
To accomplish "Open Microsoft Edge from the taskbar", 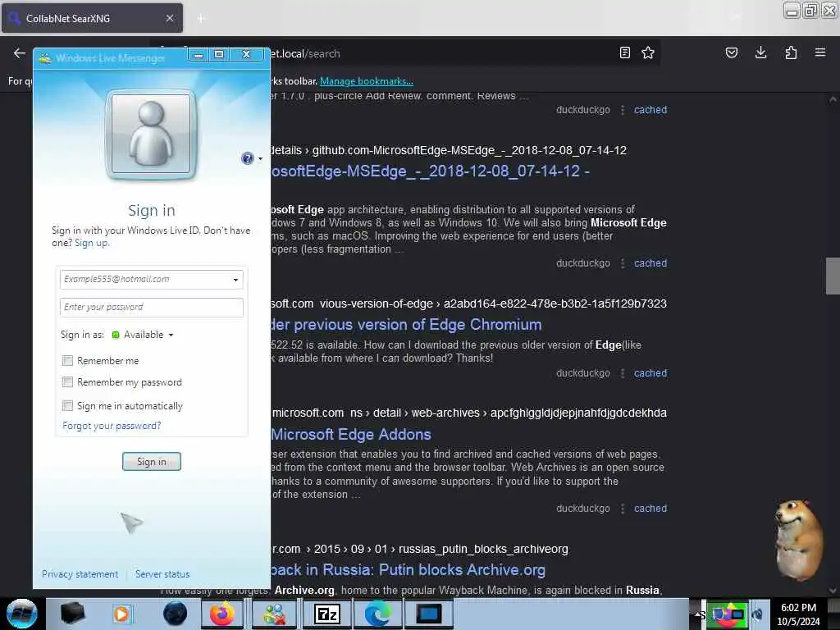I will click(377, 614).
